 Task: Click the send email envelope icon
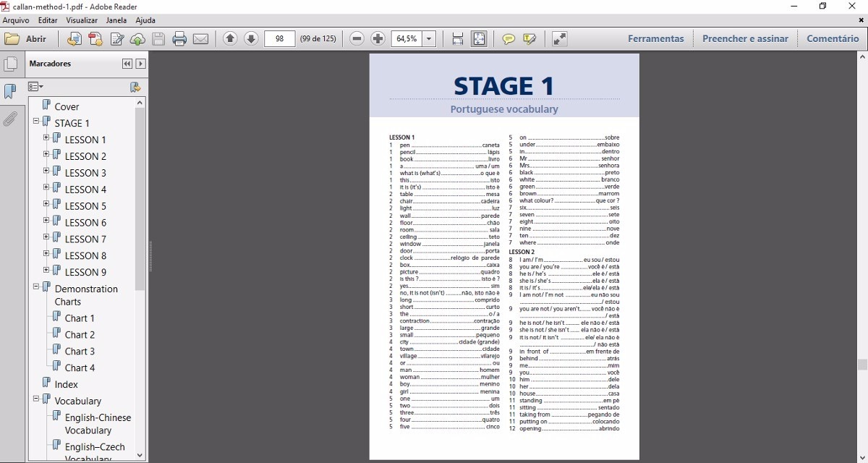coord(200,39)
